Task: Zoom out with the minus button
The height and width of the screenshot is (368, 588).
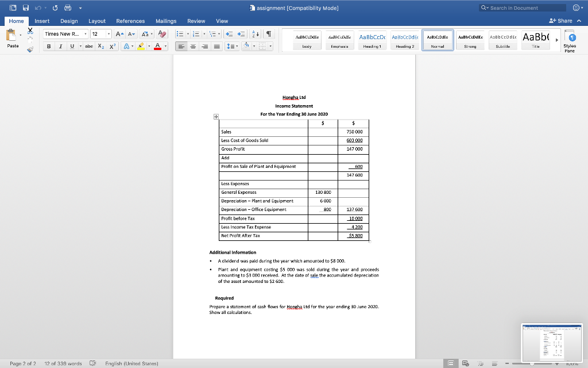Action: coord(506,363)
